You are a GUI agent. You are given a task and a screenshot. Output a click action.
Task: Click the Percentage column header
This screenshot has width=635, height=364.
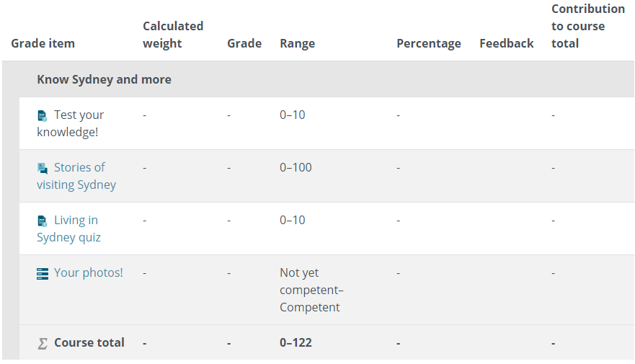pyautogui.click(x=428, y=43)
